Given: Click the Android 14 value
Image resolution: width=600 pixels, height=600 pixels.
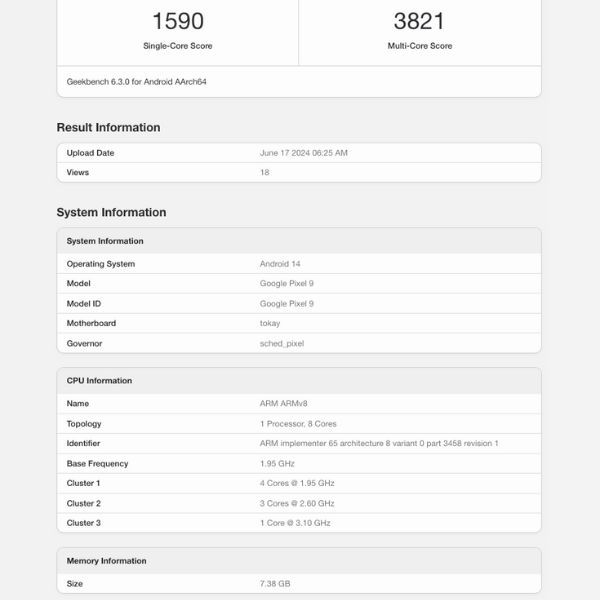Looking at the screenshot, I should [280, 264].
